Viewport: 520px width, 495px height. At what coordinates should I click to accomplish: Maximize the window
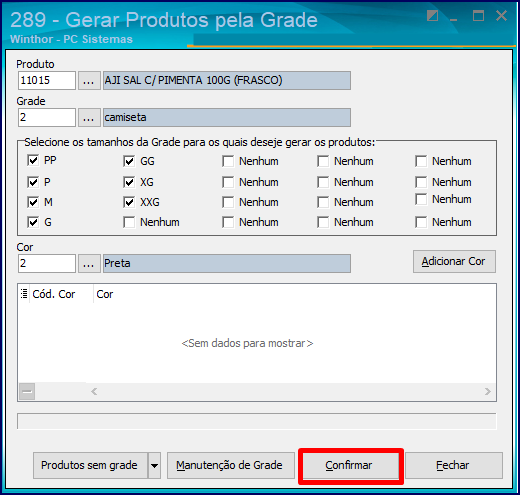click(x=478, y=16)
